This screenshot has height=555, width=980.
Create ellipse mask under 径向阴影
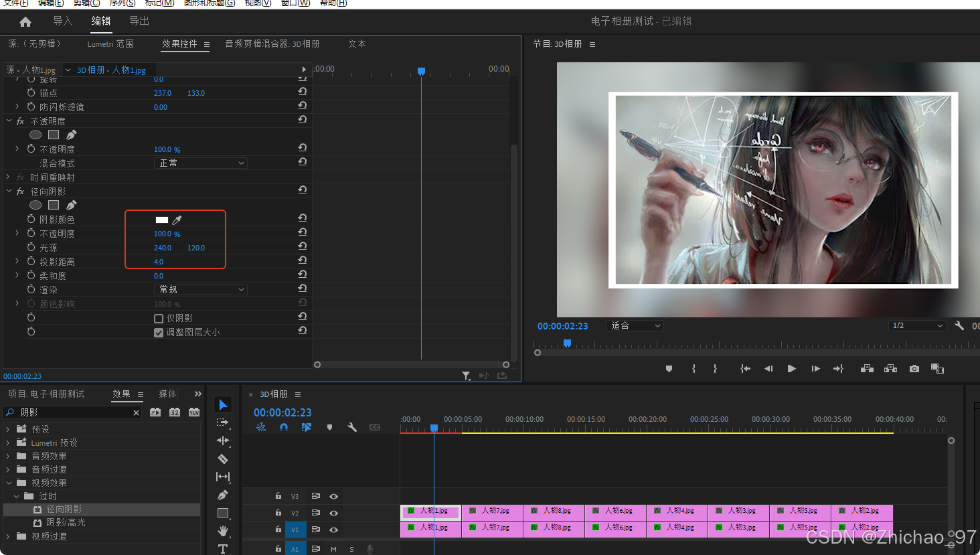click(35, 205)
